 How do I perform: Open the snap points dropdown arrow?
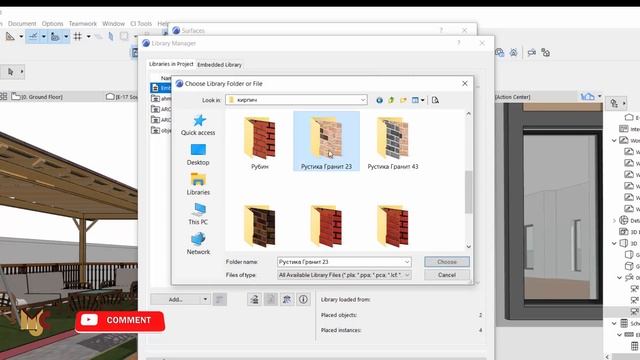(66, 37)
